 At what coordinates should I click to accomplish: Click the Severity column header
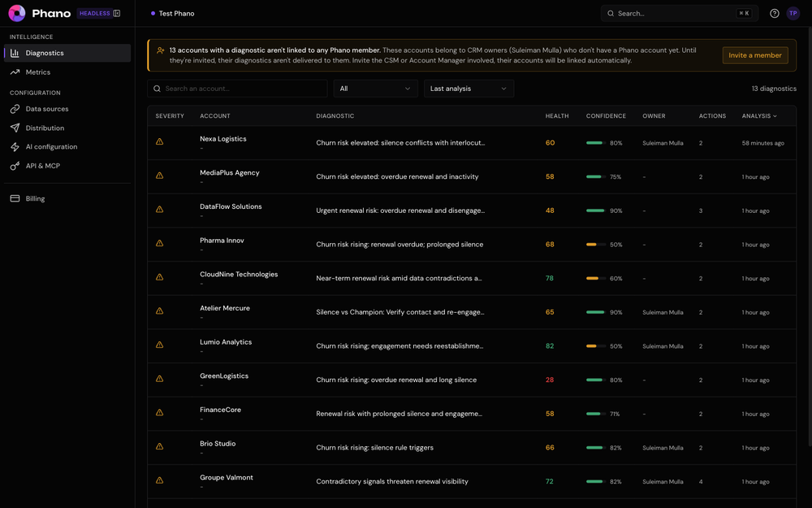(x=170, y=116)
